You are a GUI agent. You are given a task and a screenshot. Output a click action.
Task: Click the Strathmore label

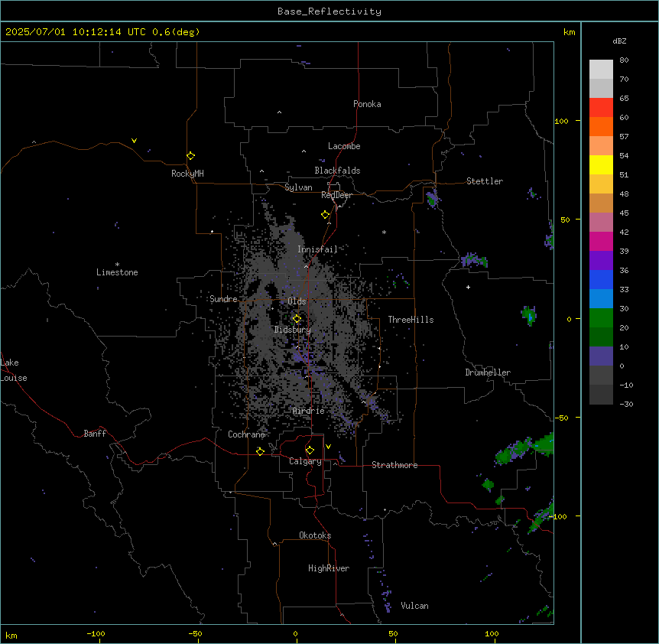(x=394, y=465)
